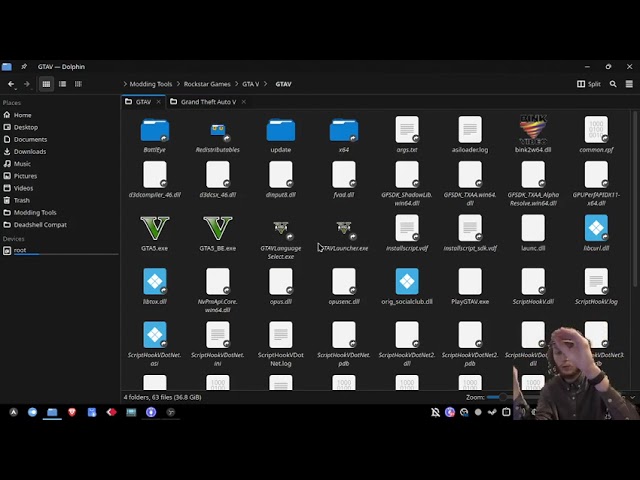Open clipboard icon in system tray

(506, 412)
